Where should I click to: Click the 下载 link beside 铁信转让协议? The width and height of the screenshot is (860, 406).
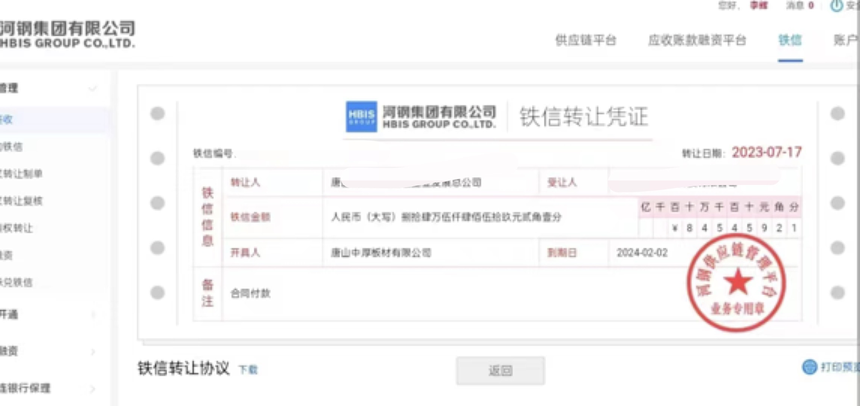pyautogui.click(x=248, y=370)
